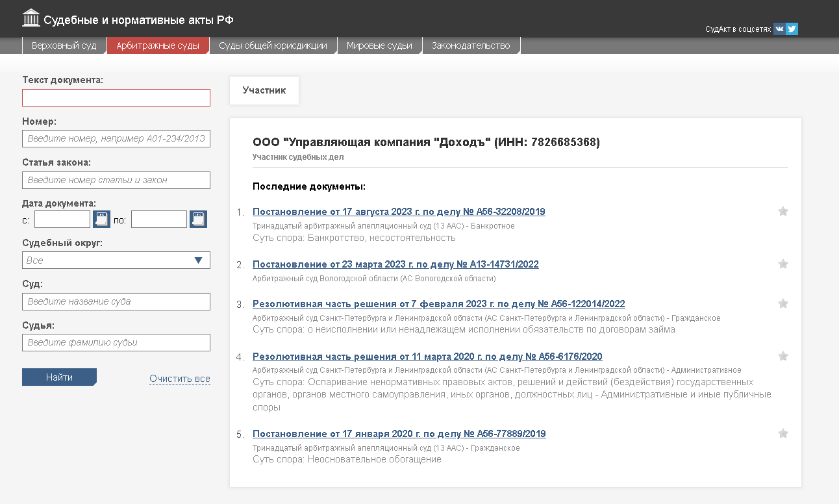Click the courthouse logo icon
The height and width of the screenshot is (504, 839).
(31, 19)
